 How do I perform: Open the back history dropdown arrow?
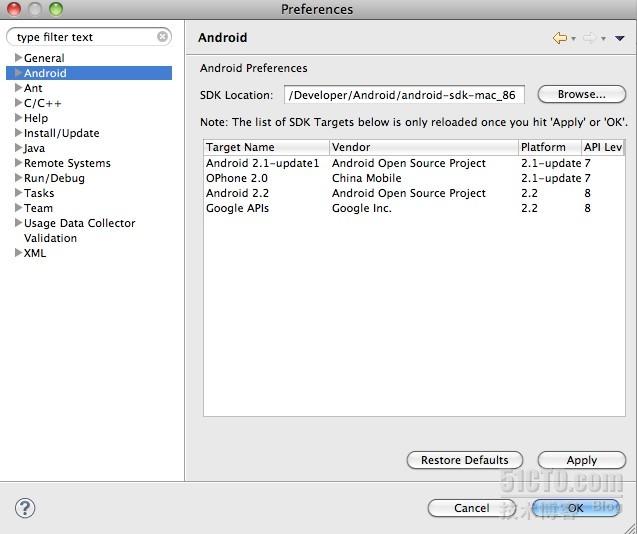pyautogui.click(x=574, y=39)
